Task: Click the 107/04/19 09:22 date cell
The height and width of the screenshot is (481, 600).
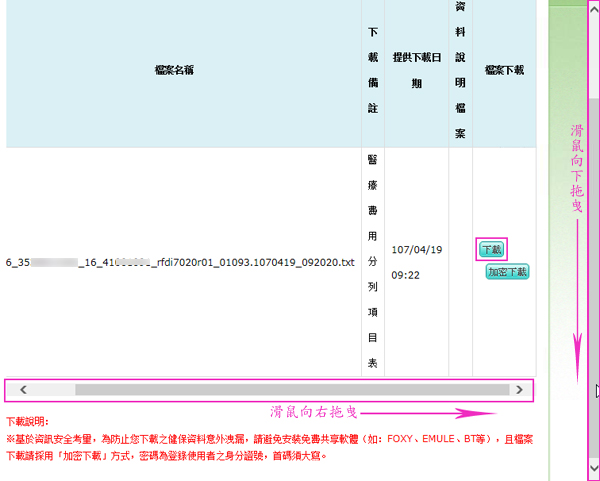Action: click(x=417, y=262)
